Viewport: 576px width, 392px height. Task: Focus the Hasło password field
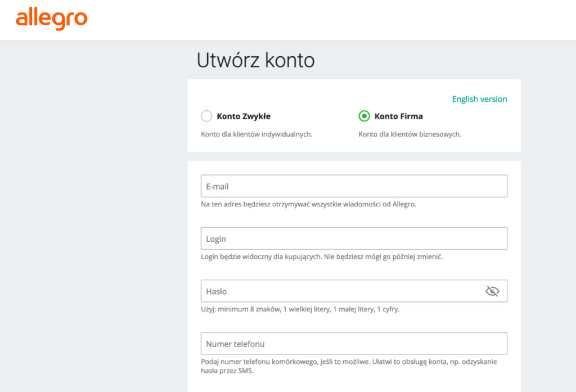[354, 291]
